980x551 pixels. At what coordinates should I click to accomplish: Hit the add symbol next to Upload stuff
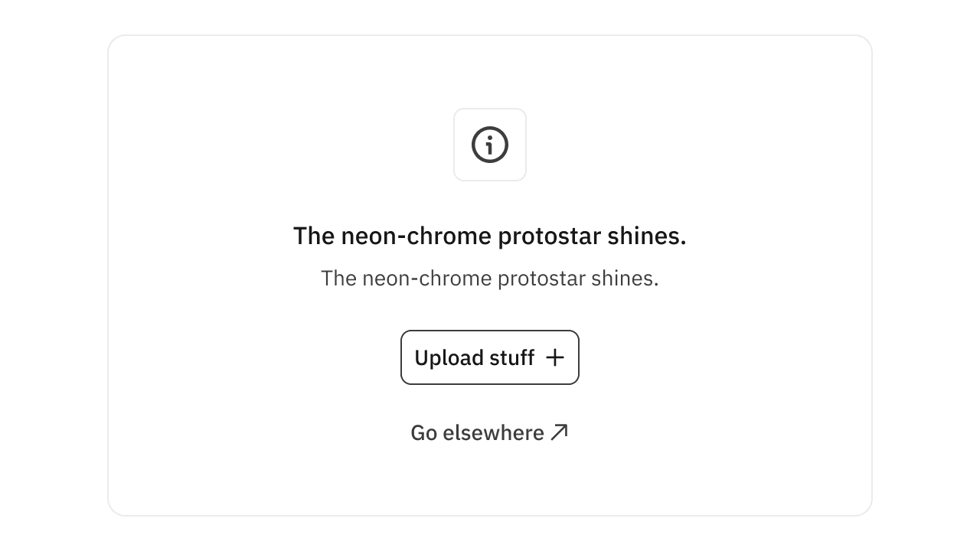point(555,357)
